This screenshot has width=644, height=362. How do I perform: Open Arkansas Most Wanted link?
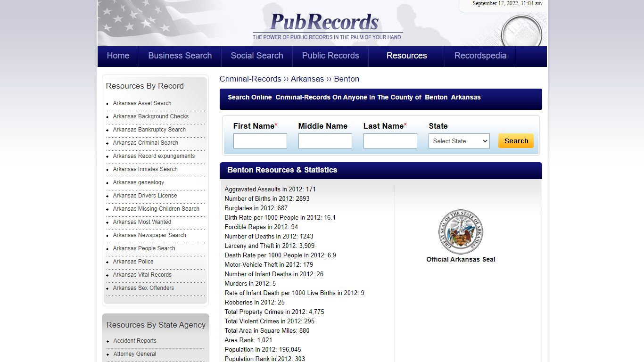pos(142,222)
